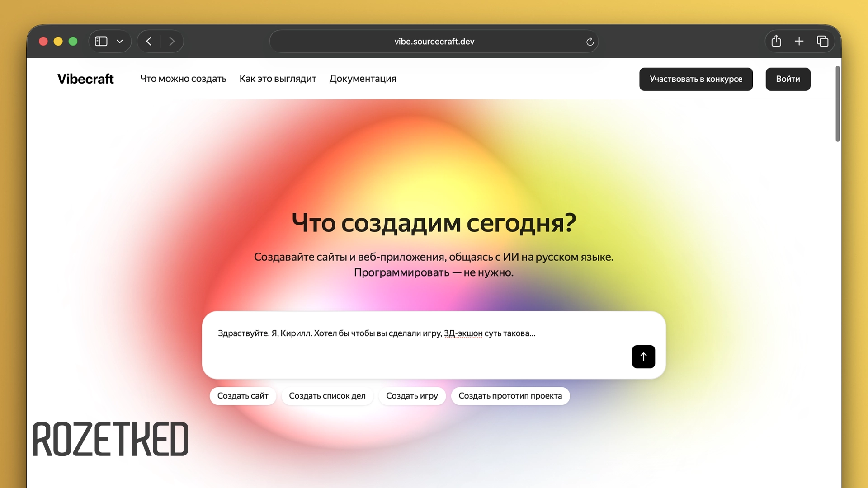The height and width of the screenshot is (488, 868).
Task: Reload the page via address bar refresh icon
Action: [x=590, y=42]
